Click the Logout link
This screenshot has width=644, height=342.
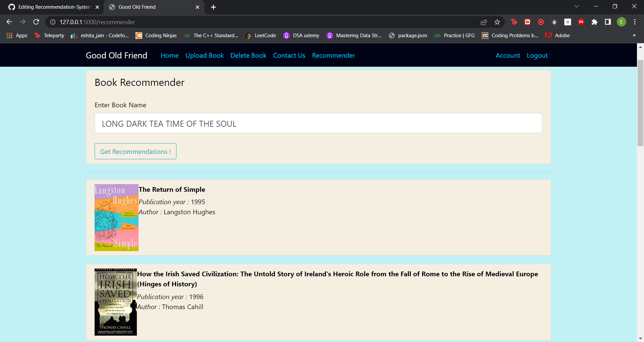coord(537,55)
